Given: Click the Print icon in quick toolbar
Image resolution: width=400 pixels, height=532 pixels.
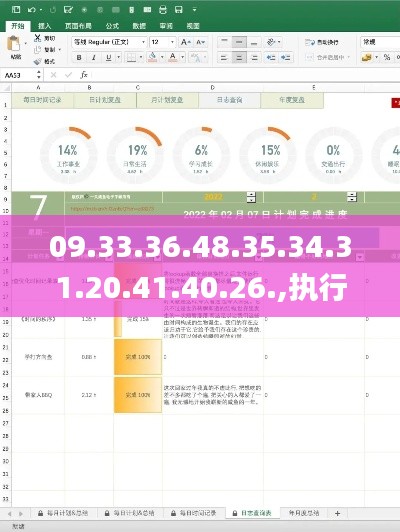Looking at the screenshot, I should [163, 10].
